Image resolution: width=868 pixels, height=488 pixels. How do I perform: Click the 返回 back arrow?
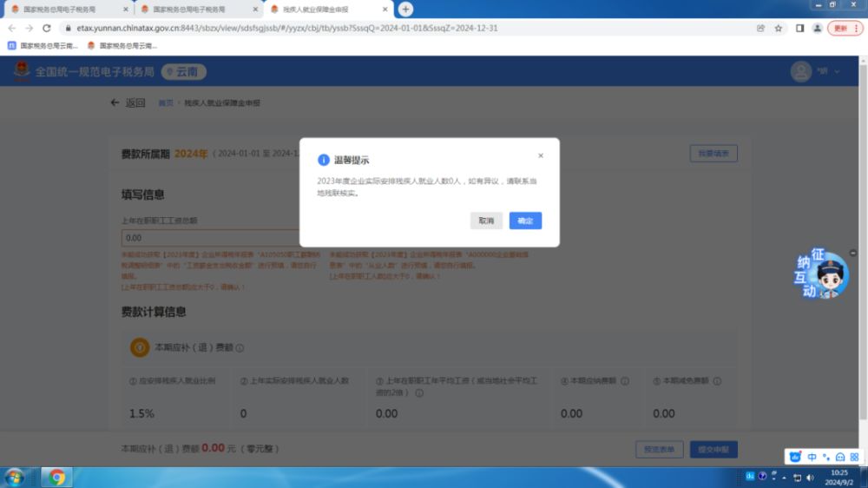click(115, 102)
